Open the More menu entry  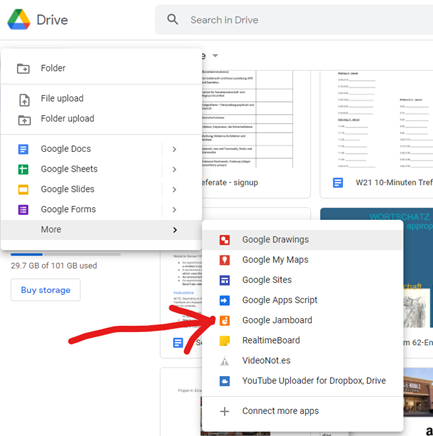(x=101, y=230)
